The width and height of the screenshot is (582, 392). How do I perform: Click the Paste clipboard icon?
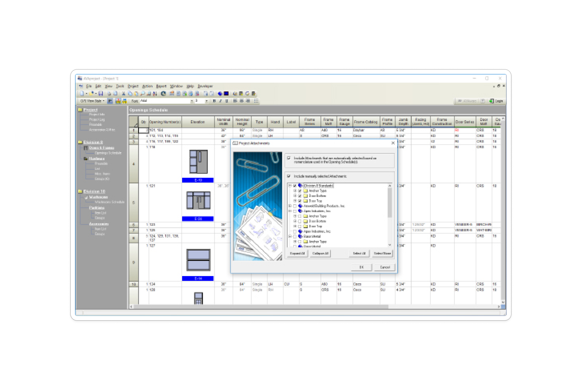click(136, 93)
